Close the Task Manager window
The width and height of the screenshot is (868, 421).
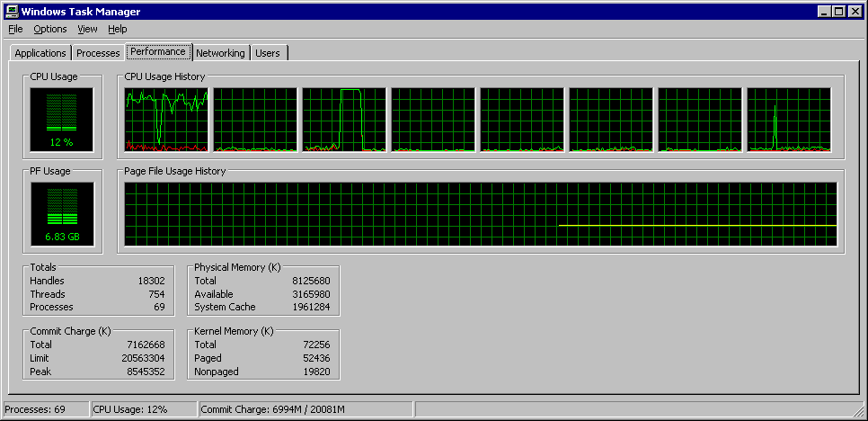[x=855, y=11]
